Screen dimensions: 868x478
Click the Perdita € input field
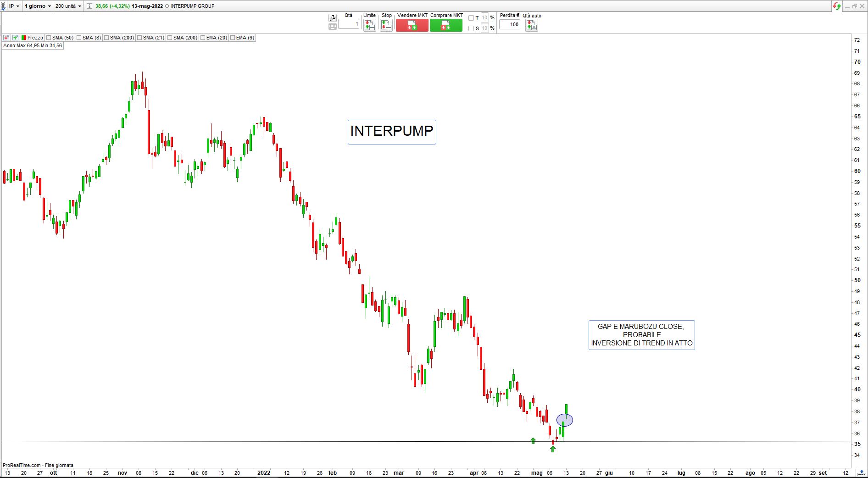[x=509, y=24]
